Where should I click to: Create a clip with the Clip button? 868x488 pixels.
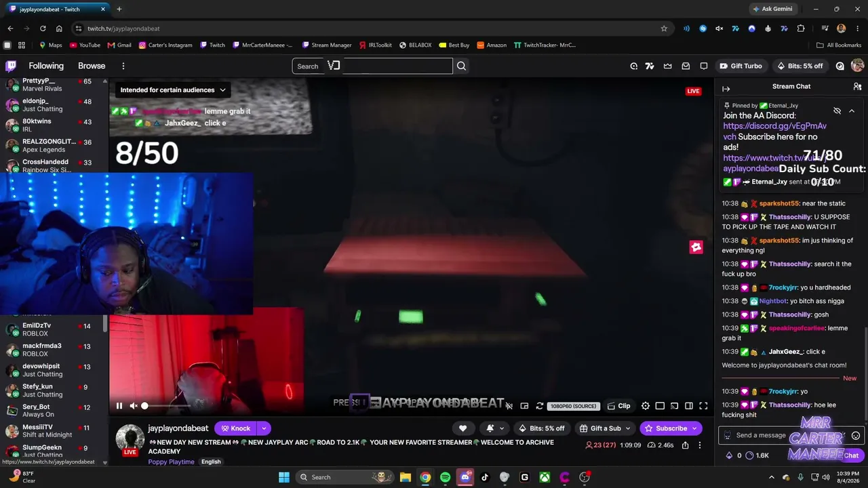tap(619, 406)
